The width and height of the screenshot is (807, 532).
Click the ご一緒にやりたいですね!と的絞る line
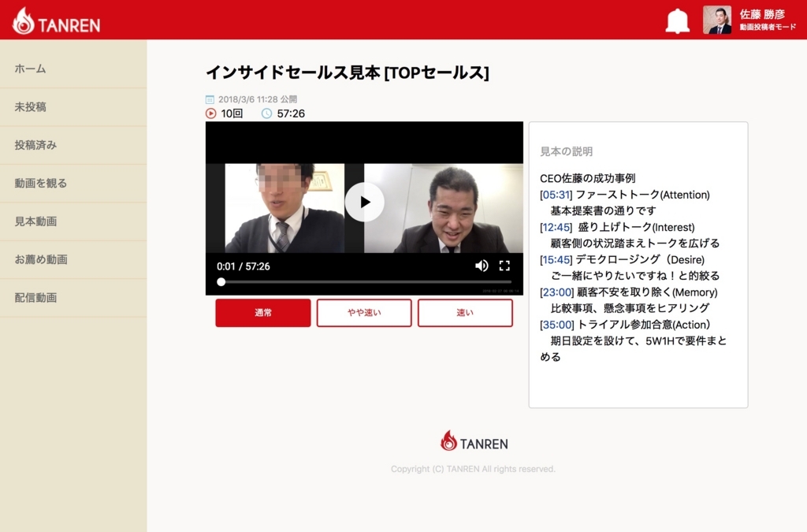635,276
